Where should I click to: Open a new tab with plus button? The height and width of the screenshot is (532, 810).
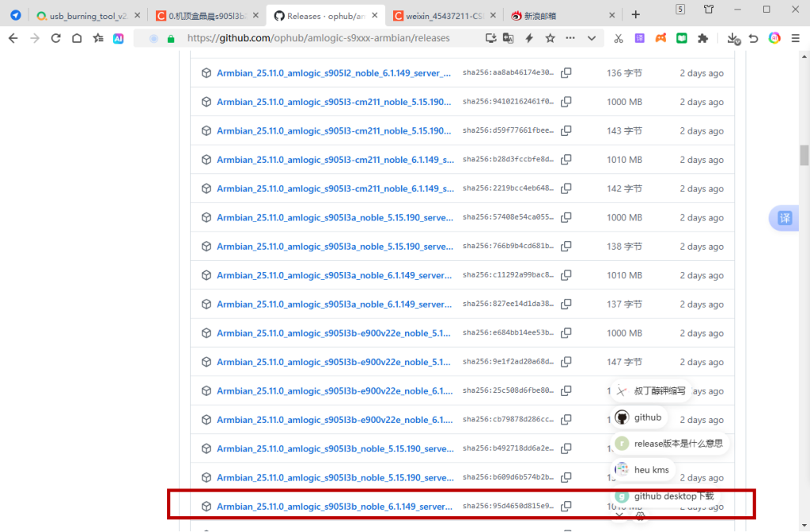point(636,15)
